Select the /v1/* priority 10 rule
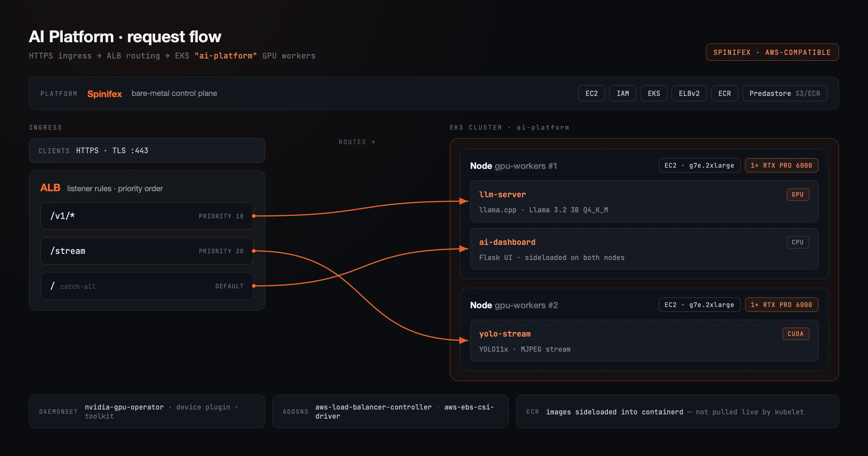Screen dimensions: 868x456 coord(147,216)
